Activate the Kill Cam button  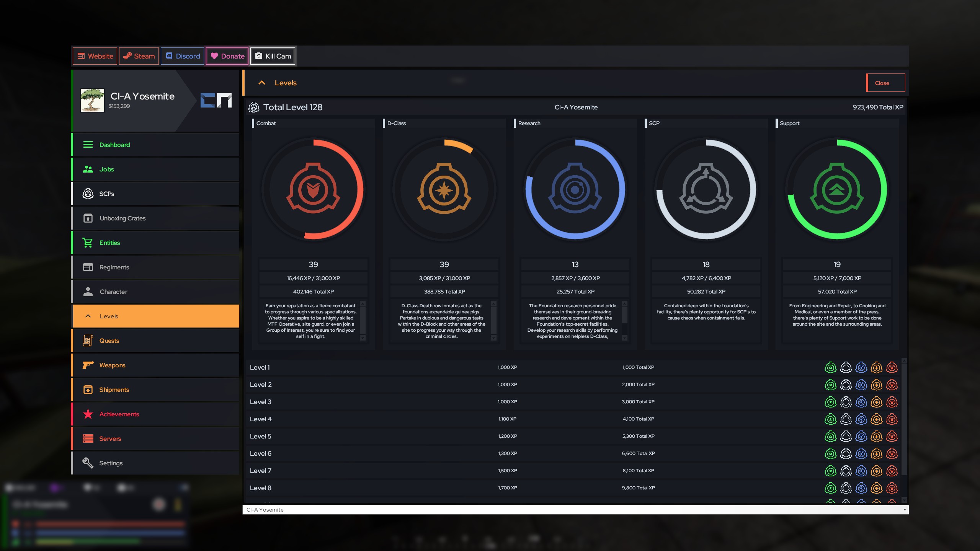pos(273,56)
